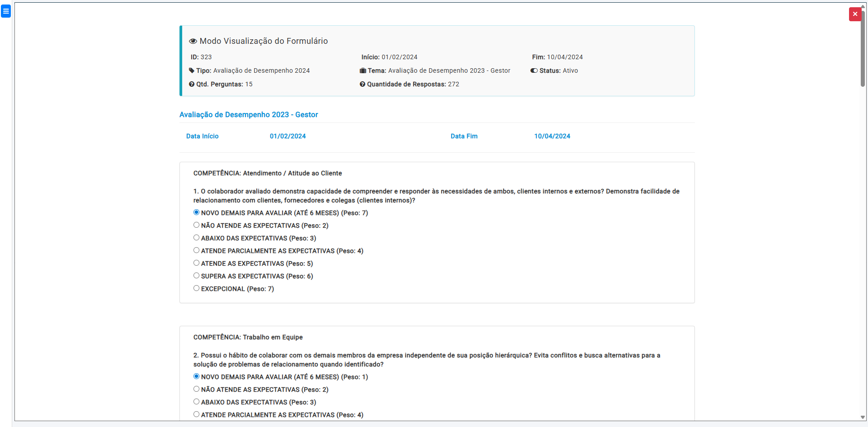Click the briefcase icon next to Tema
Viewport: 868px width, 427px height.
363,70
